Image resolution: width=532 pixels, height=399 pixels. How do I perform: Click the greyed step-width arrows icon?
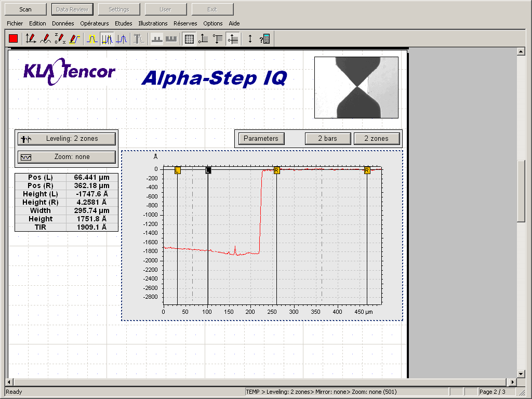click(139, 39)
